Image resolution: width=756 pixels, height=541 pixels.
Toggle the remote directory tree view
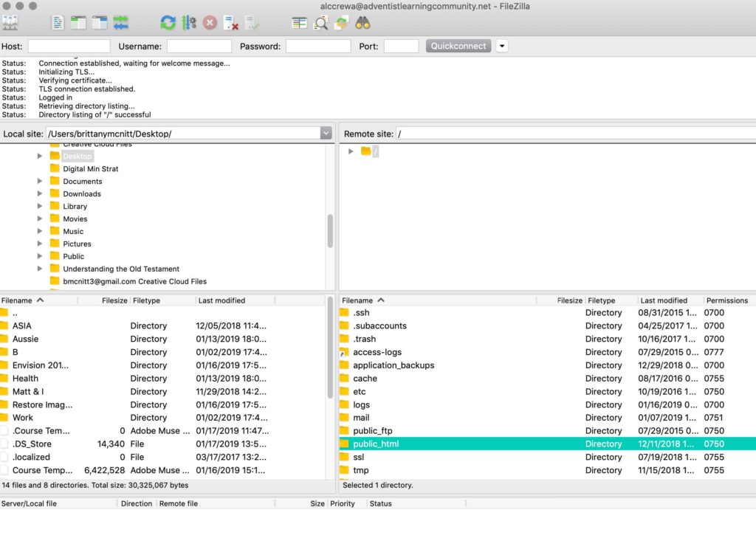[100, 23]
